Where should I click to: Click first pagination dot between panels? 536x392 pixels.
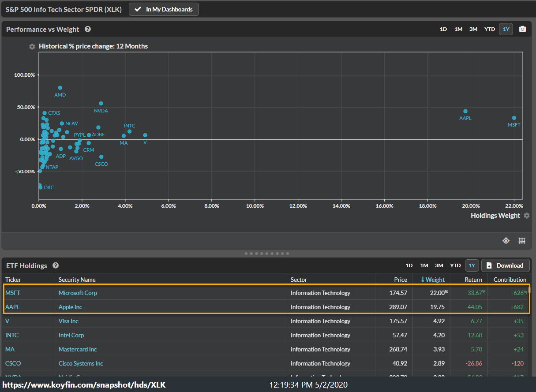(x=246, y=254)
